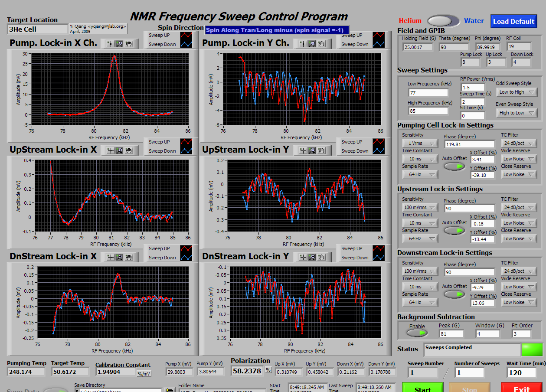Click the Load Default button
546x392 pixels.
513,21
